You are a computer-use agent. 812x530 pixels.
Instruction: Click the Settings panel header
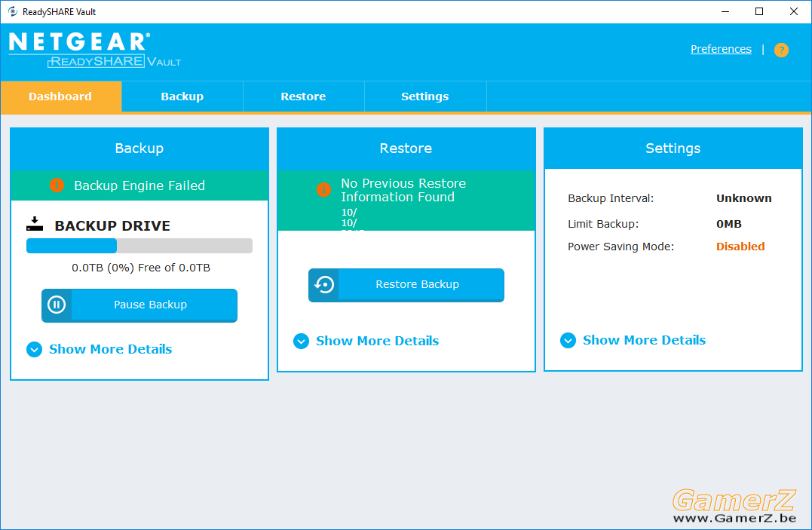click(x=673, y=149)
